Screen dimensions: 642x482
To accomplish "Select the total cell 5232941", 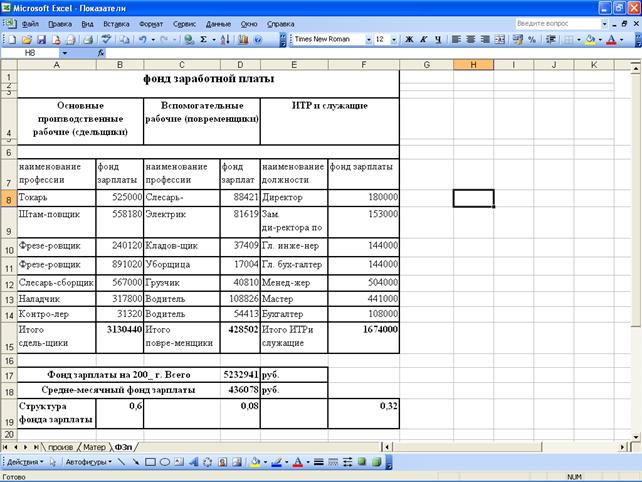I will (240, 375).
